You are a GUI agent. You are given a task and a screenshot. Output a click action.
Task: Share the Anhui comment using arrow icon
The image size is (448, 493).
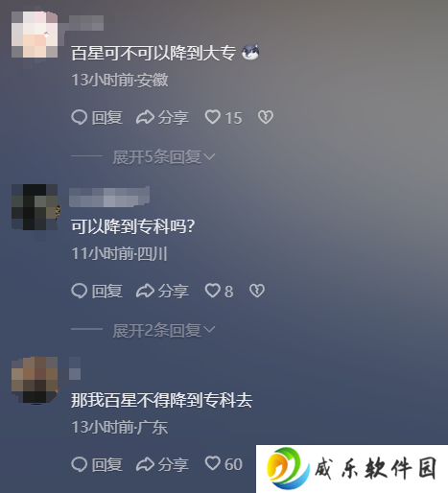145,117
